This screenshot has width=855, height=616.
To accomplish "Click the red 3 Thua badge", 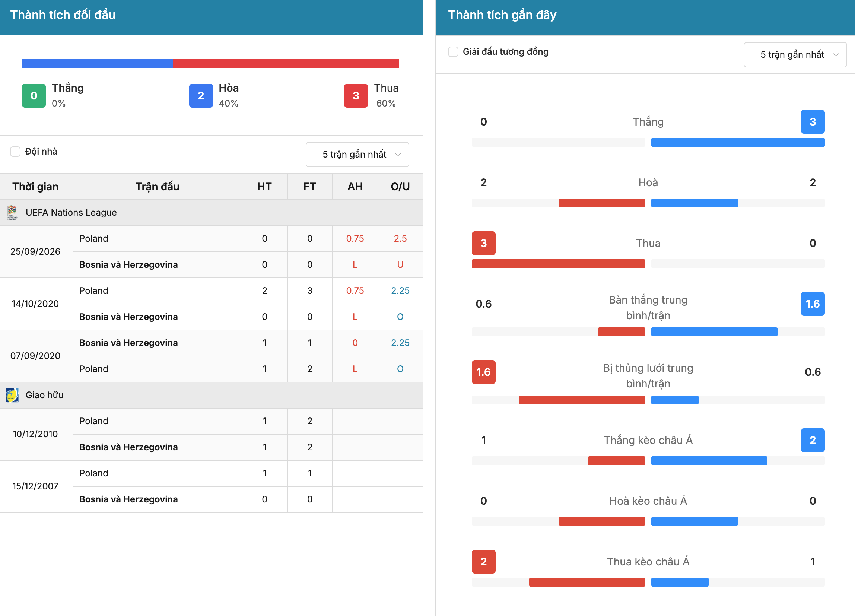I will [x=356, y=96].
